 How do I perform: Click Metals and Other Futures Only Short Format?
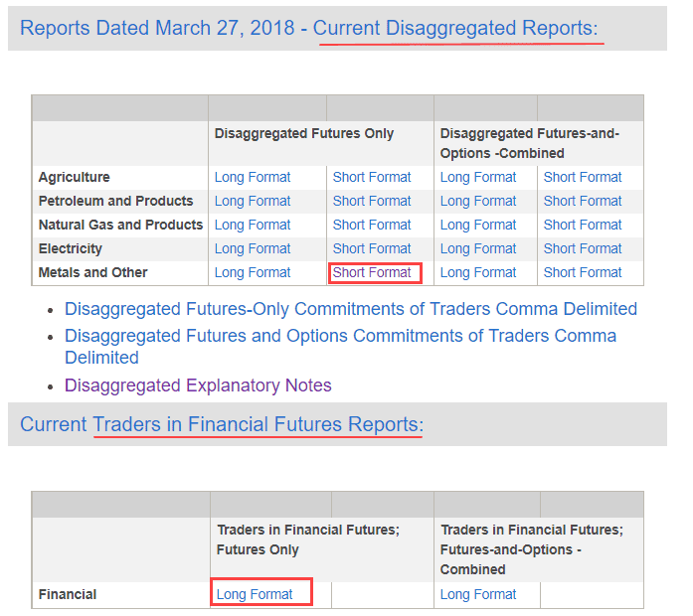click(x=372, y=272)
